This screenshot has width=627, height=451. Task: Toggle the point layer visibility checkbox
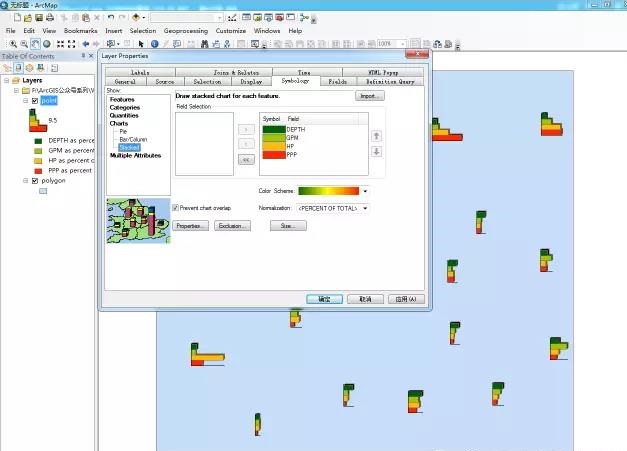(x=35, y=101)
